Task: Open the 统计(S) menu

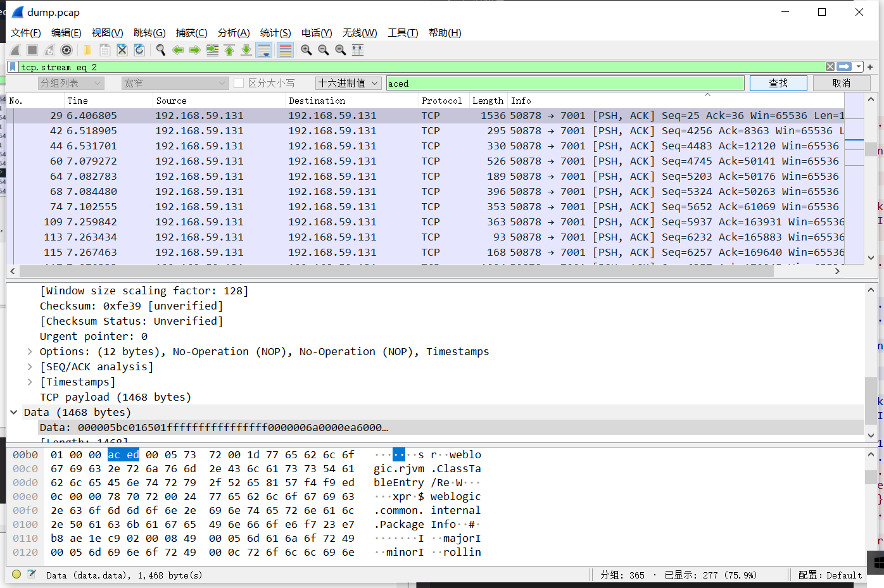Action: click(x=275, y=32)
